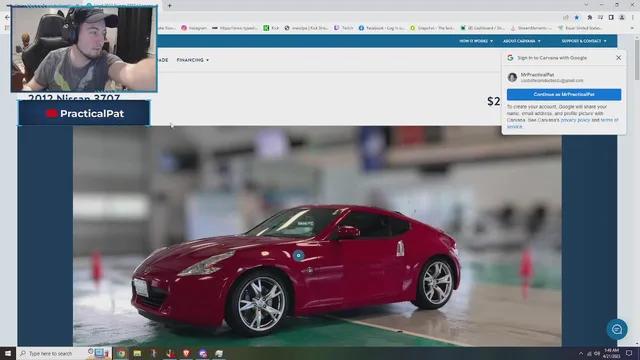The width and height of the screenshot is (640, 360).
Task: Close the Google sign-in popup
Action: click(618, 58)
